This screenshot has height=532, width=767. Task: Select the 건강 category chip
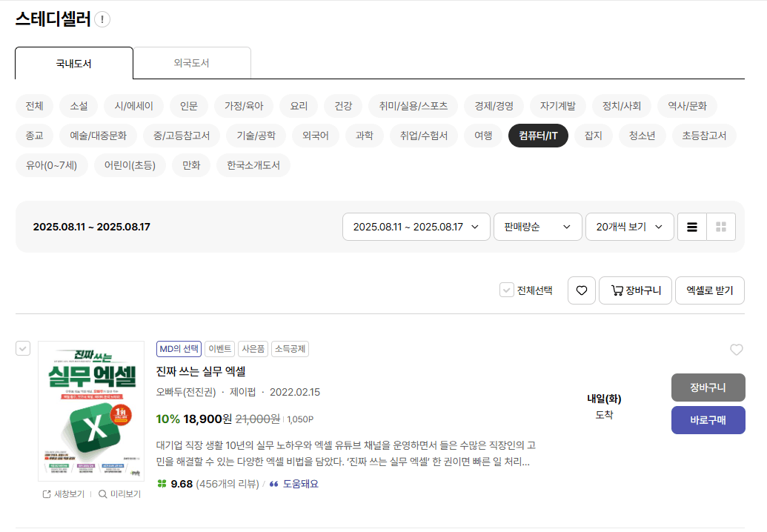click(x=343, y=106)
